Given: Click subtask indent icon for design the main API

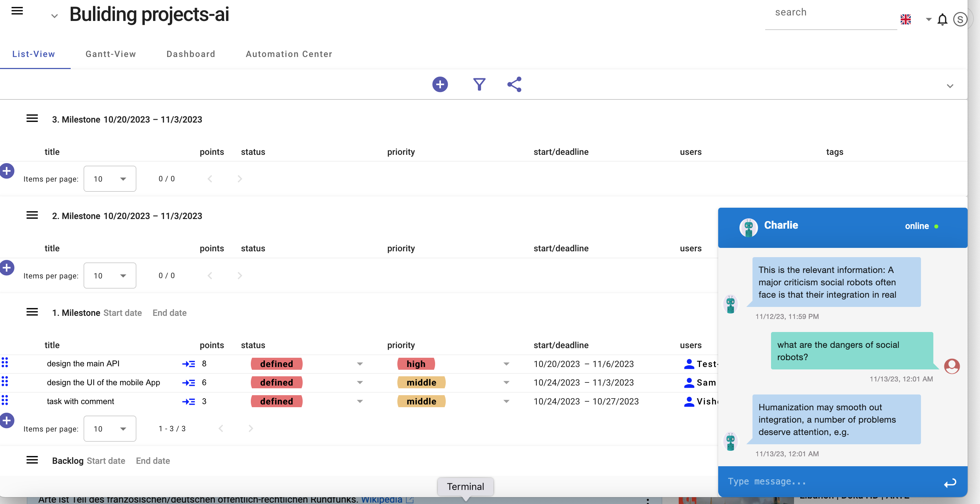Looking at the screenshot, I should pyautogui.click(x=188, y=364).
